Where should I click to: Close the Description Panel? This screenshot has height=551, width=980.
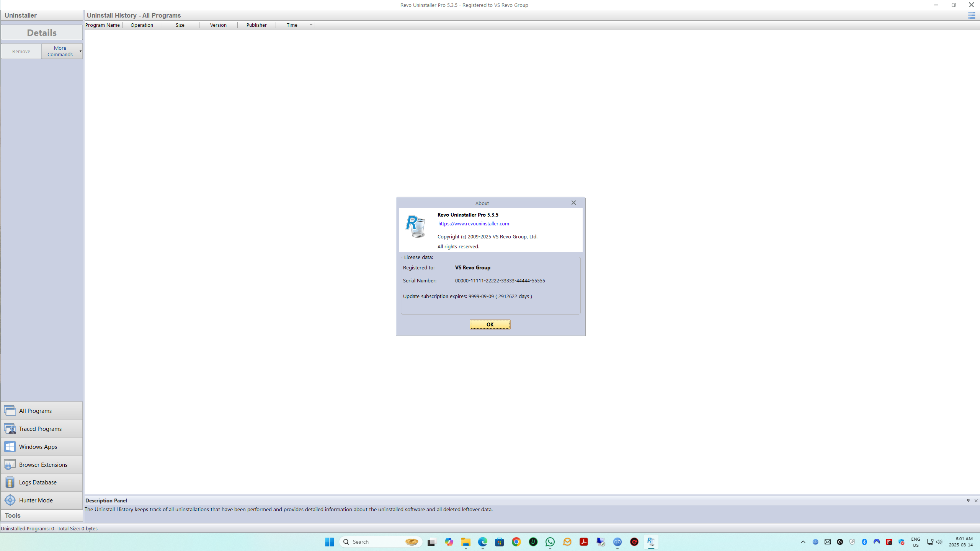click(x=976, y=500)
